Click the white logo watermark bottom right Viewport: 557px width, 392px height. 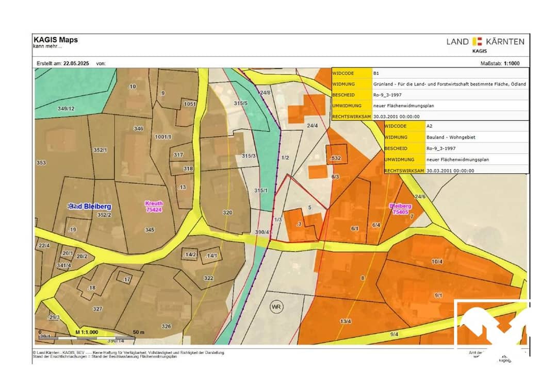tap(492, 323)
